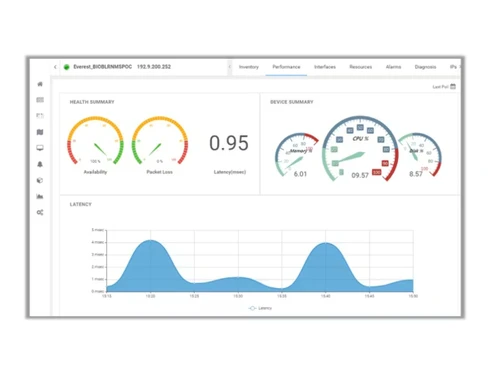Viewport: 500px width, 375px height.
Task: Open the monitor devices sidebar icon
Action: (40, 148)
